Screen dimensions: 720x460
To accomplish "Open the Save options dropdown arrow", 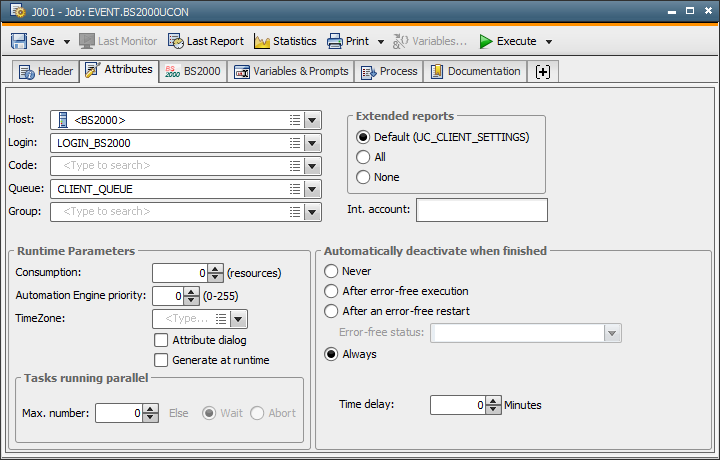I will tap(67, 42).
